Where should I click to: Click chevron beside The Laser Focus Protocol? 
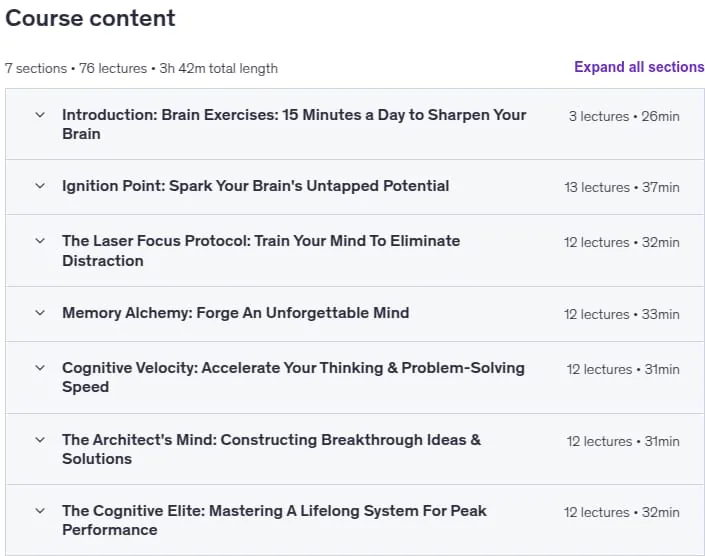(x=40, y=241)
